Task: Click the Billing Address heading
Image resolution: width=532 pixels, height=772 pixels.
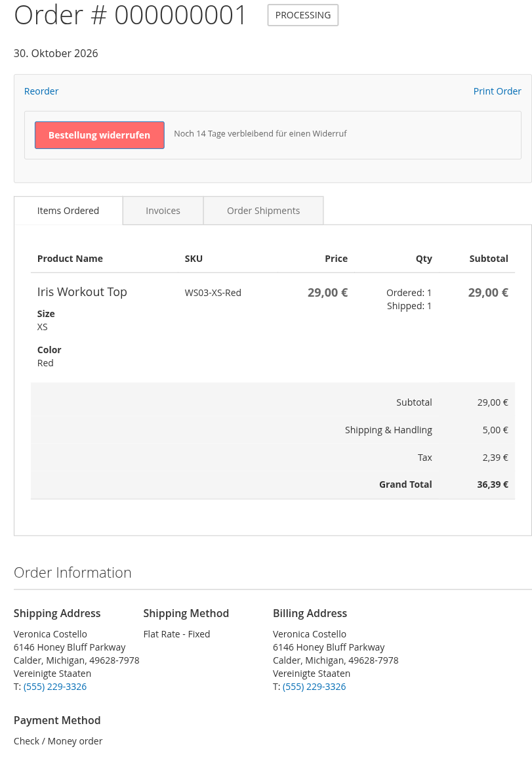Action: click(x=310, y=613)
